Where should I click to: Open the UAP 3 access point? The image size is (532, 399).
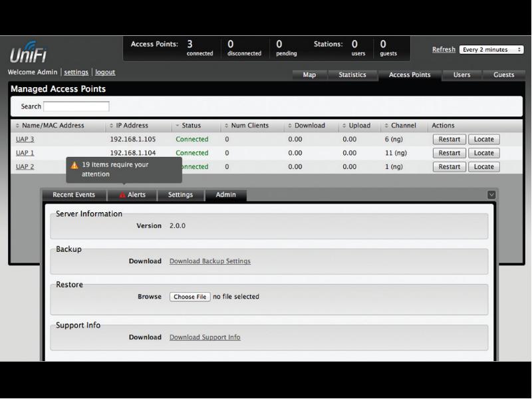click(25, 139)
